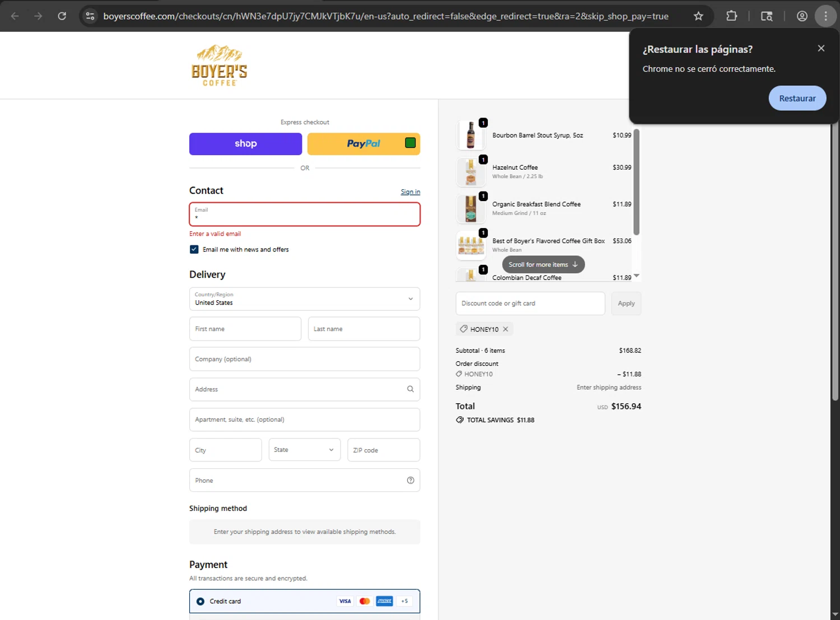Screen dimensions: 840x620
Task: Click the Total $156.94 amount
Action: pos(626,406)
